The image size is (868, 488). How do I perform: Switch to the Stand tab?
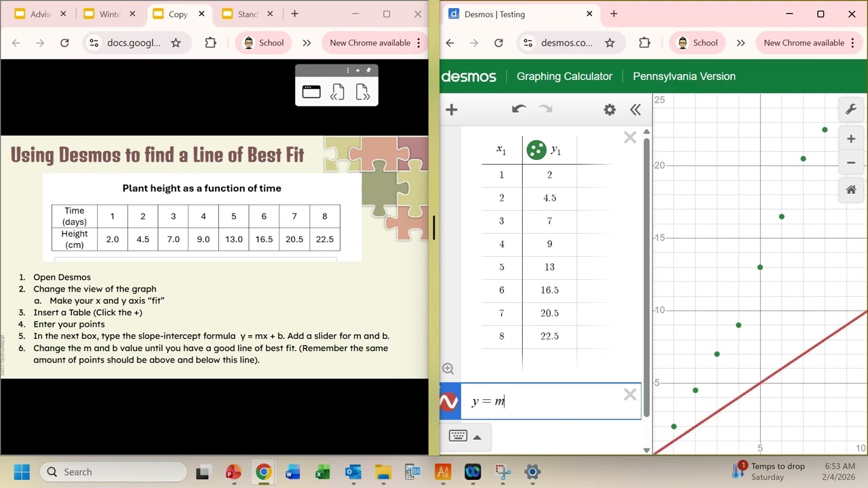[247, 14]
